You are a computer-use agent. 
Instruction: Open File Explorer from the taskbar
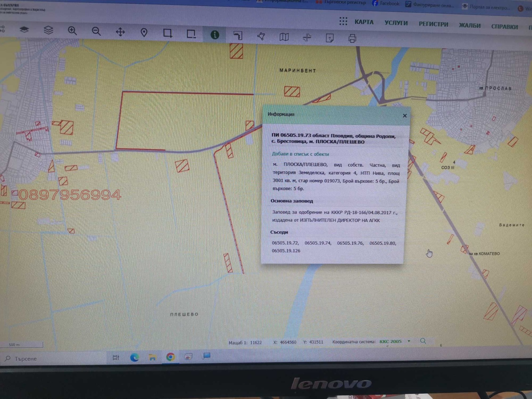tap(153, 357)
